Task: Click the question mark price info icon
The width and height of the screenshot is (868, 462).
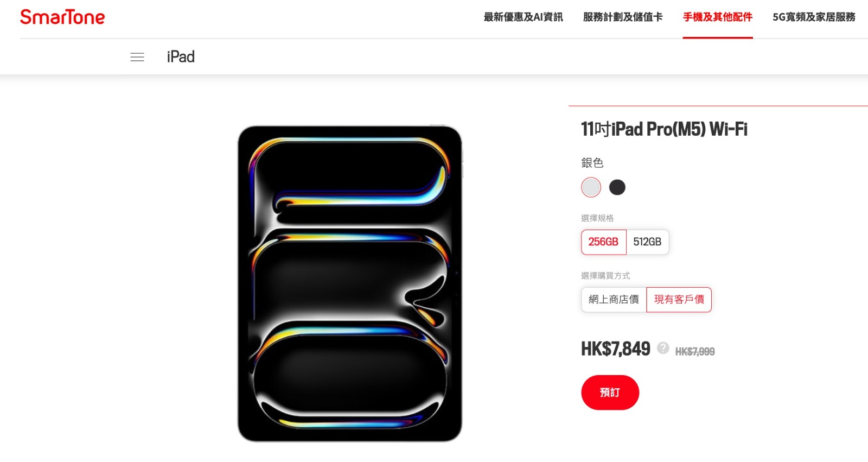Action: (x=663, y=348)
